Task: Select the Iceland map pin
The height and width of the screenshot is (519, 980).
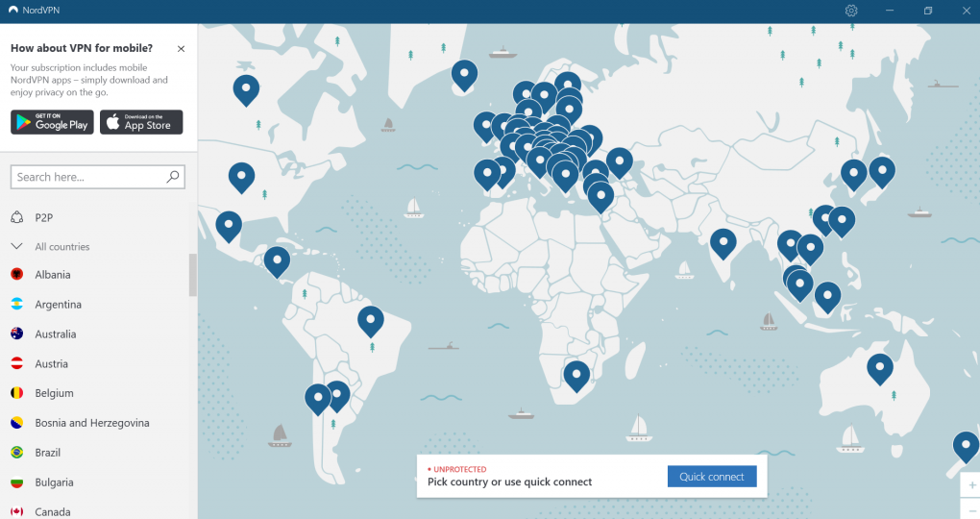Action: pos(464,76)
